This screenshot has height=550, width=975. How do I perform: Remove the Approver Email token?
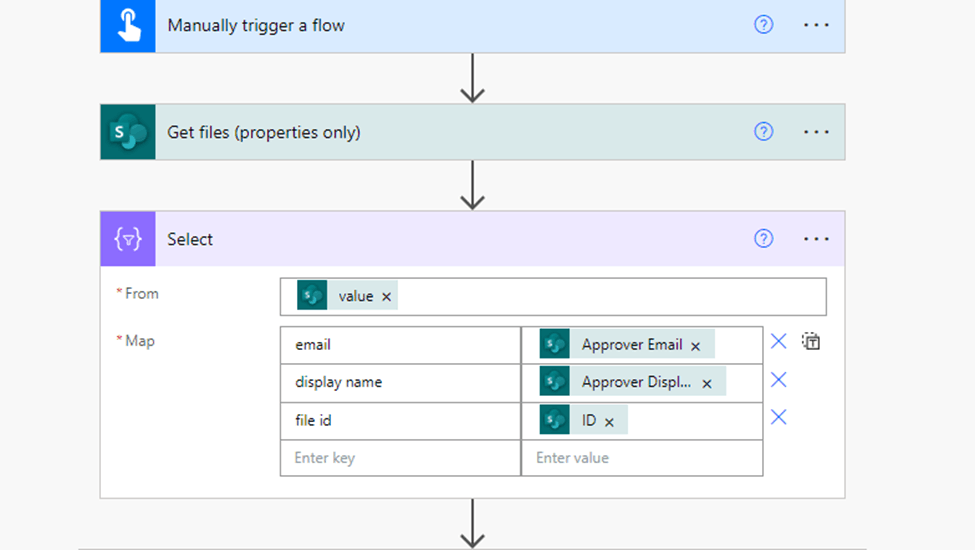696,346
